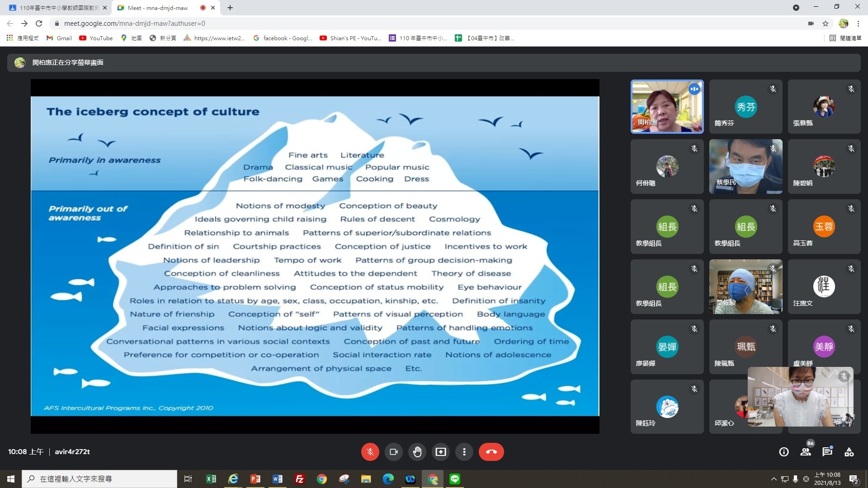Expand the system tray hidden icons chevron
Screen dimensions: 868x488
pos(774,479)
